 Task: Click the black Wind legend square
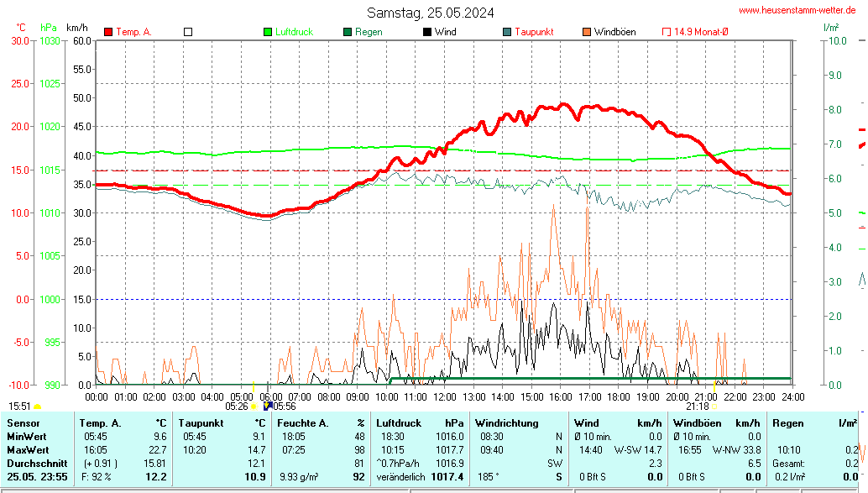[x=427, y=32]
